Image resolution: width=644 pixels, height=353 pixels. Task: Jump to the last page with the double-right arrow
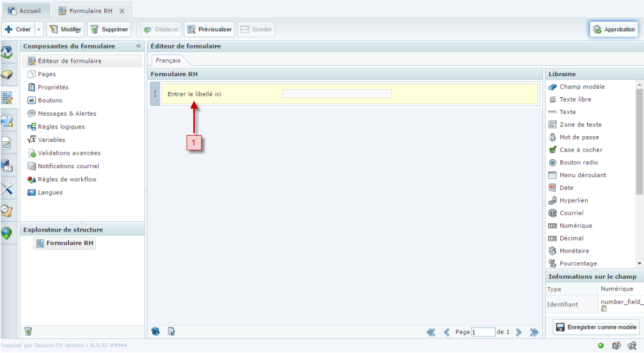coord(534,332)
